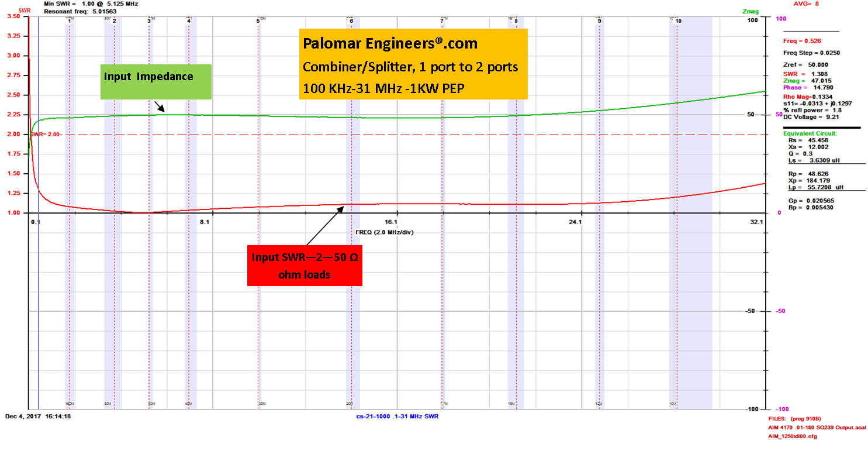
Task: Click the "Xp = 184.179" value
Action: (x=808, y=181)
